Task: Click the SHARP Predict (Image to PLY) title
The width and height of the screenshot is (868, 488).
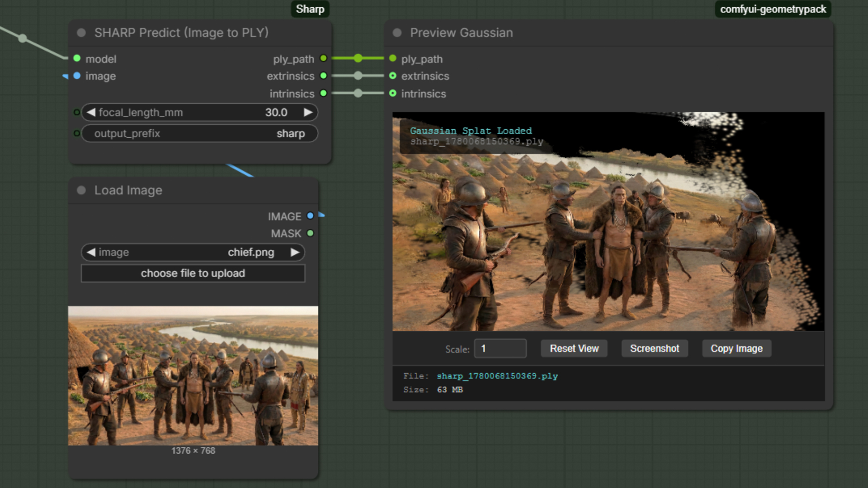Action: tap(181, 33)
